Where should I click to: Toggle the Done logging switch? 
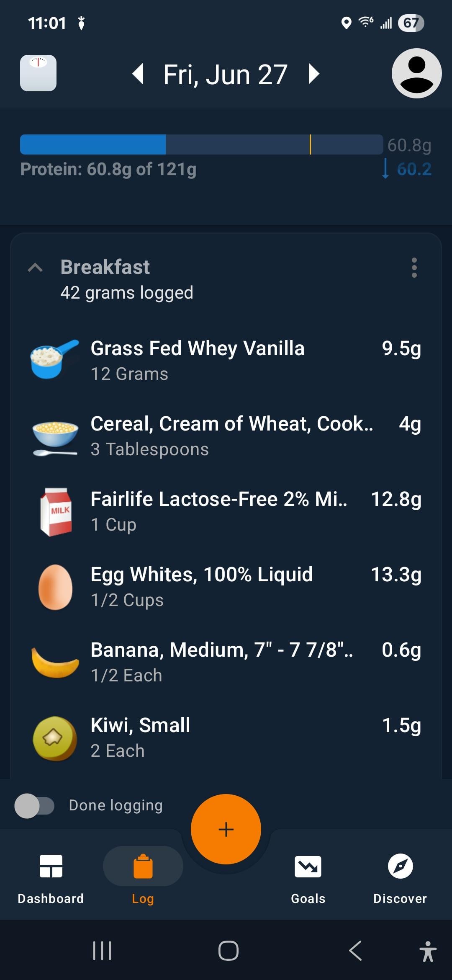pos(35,806)
